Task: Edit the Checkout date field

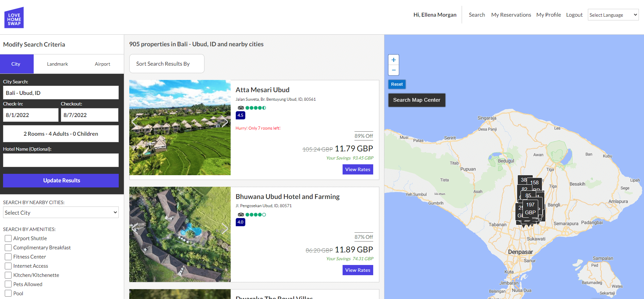Action: (89, 115)
